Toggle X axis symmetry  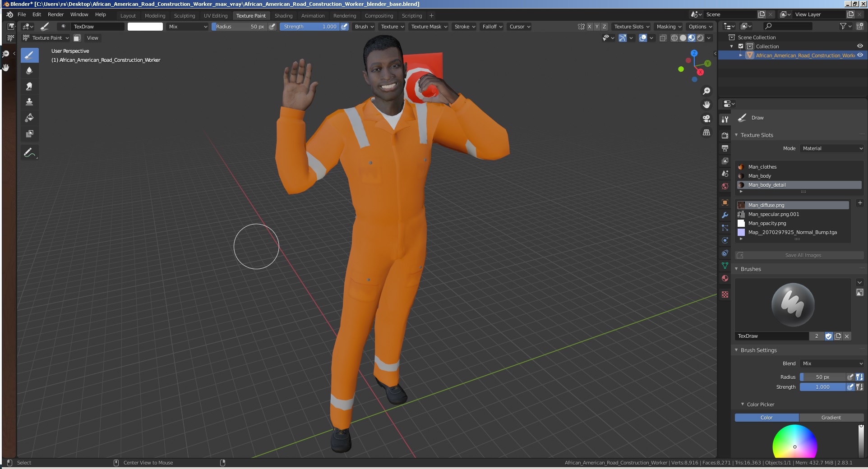click(589, 27)
